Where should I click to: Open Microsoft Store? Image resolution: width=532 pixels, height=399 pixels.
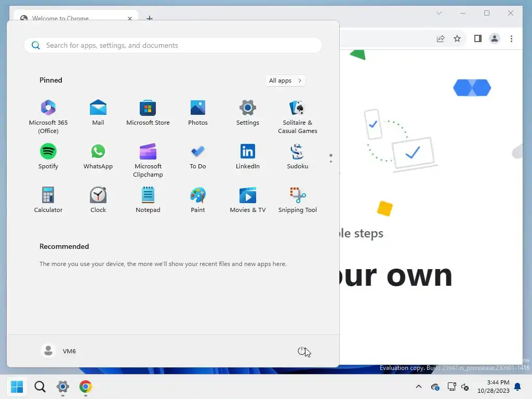click(148, 112)
